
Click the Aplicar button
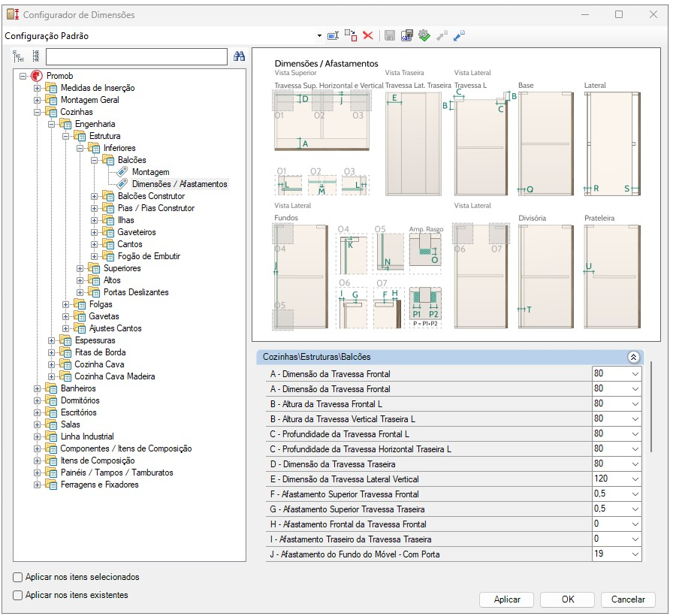click(506, 599)
